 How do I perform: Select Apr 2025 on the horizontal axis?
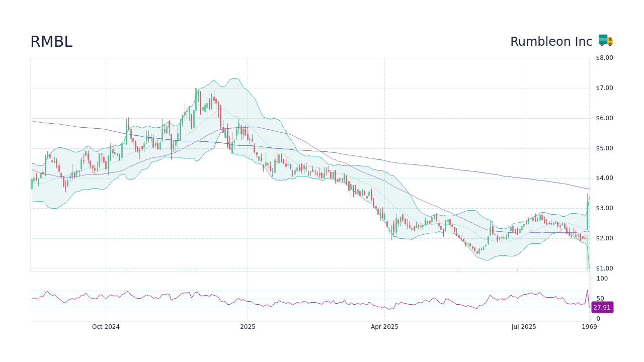pos(384,326)
